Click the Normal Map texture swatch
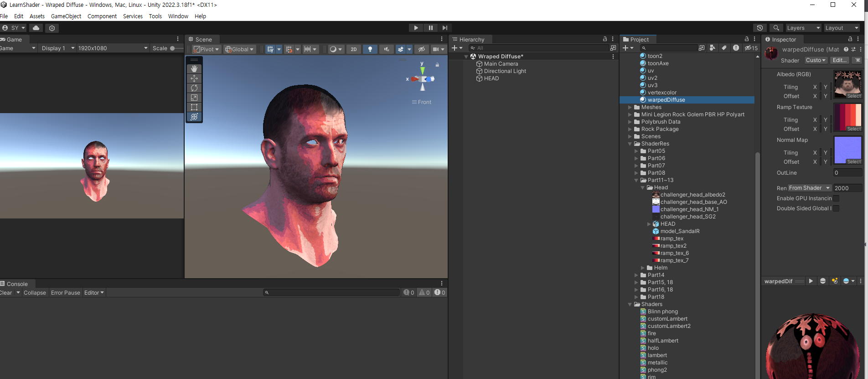868x379 pixels. (848, 150)
